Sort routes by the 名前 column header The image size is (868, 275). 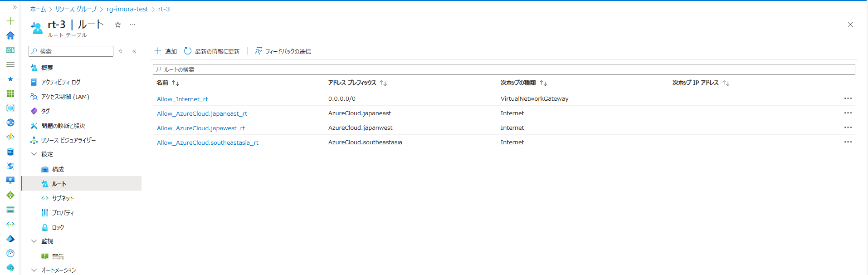[x=168, y=83]
